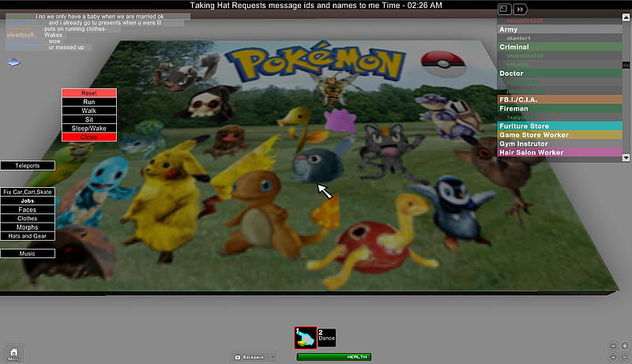Click the Sleep/Wake button

(x=89, y=129)
